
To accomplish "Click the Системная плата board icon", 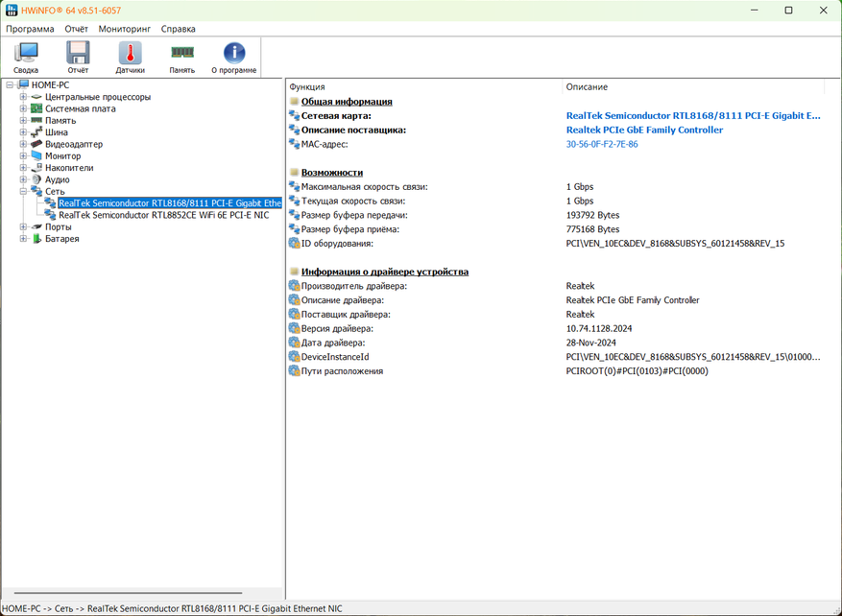I will 36,109.
